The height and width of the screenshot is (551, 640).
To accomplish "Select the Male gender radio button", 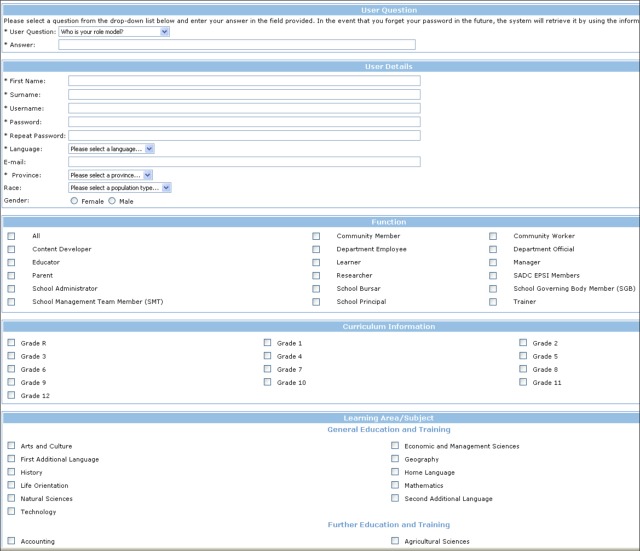I will (x=112, y=201).
